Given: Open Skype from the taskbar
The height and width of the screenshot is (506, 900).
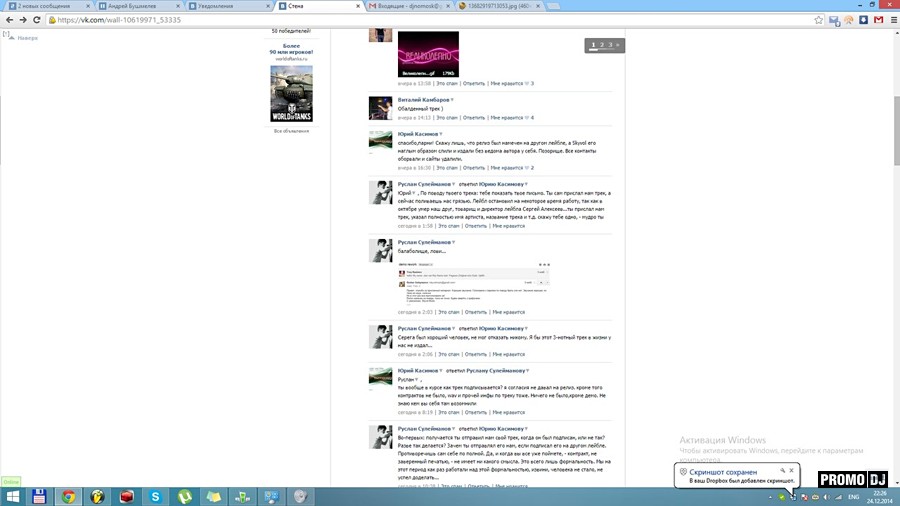Looking at the screenshot, I should (x=156, y=496).
